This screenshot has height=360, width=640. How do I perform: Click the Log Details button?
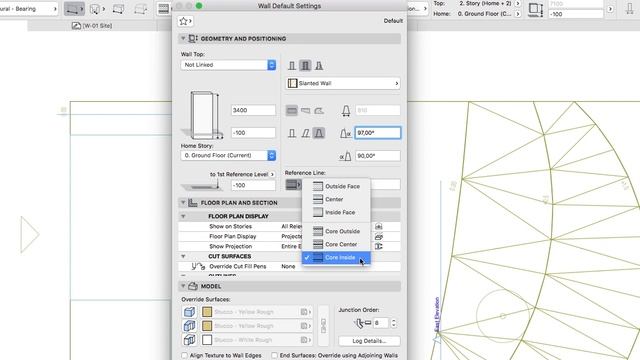pyautogui.click(x=369, y=341)
